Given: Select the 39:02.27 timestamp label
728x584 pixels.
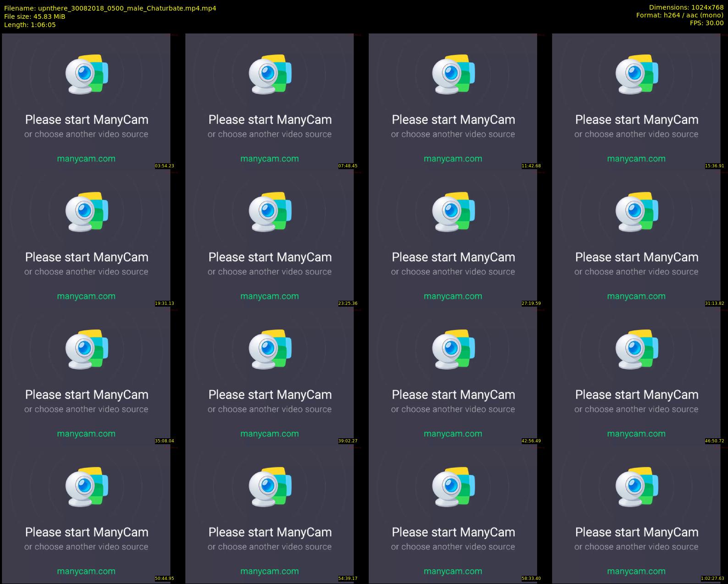Looking at the screenshot, I should pos(348,441).
